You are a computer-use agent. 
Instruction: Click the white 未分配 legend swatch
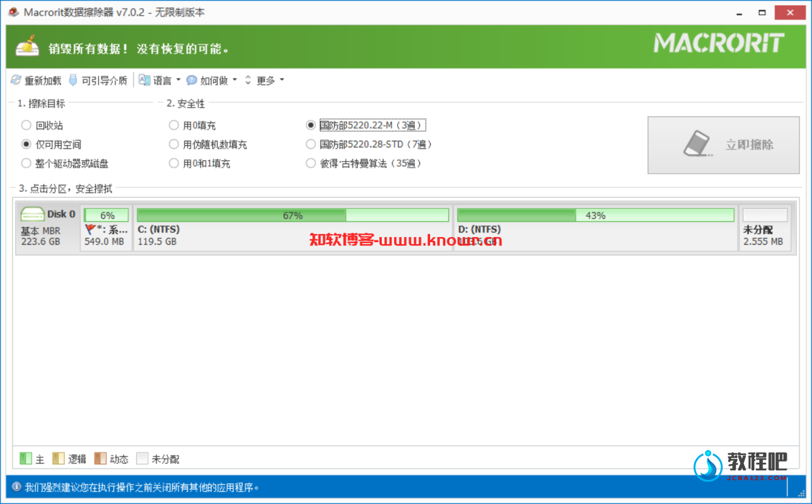(x=142, y=458)
